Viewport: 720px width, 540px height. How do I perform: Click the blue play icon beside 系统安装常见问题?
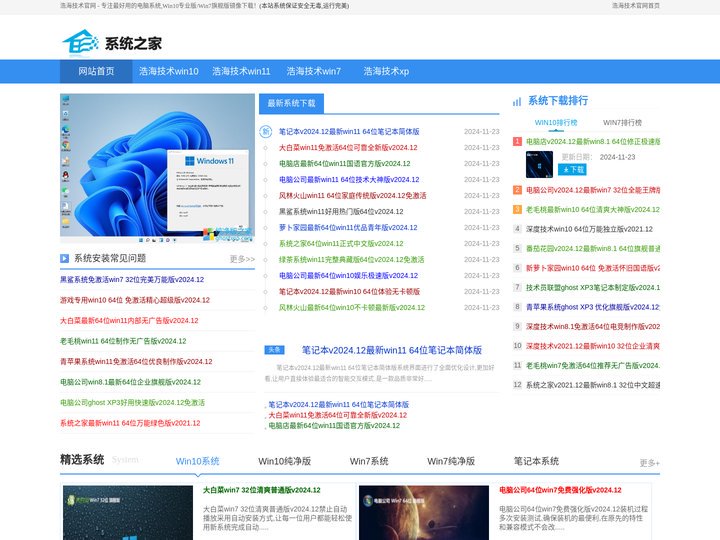pos(64,259)
